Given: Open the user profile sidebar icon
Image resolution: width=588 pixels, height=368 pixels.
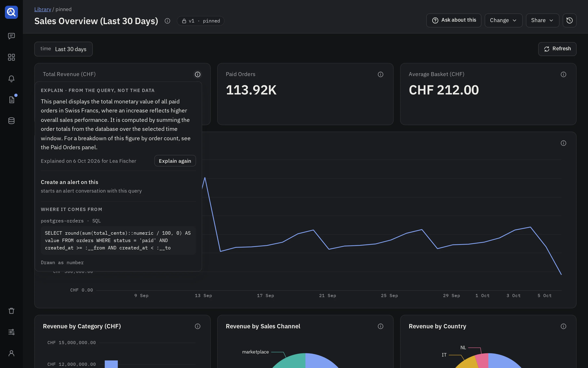Looking at the screenshot, I should click(x=11, y=353).
